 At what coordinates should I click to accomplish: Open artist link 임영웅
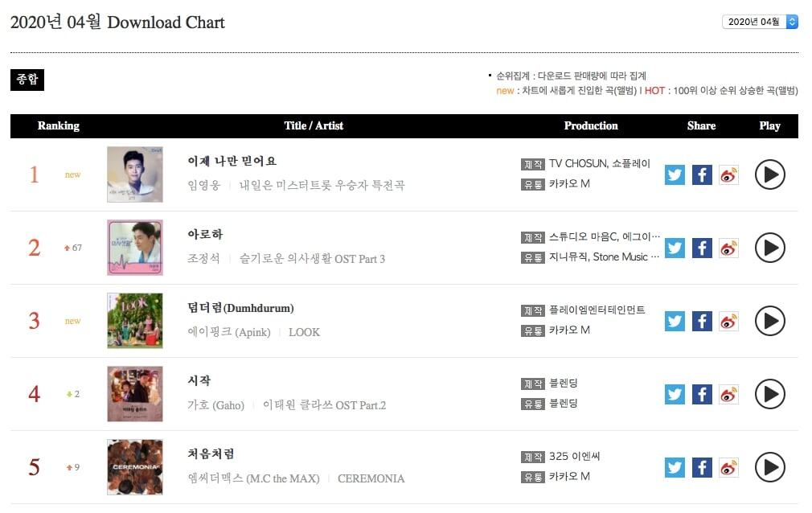click(202, 185)
